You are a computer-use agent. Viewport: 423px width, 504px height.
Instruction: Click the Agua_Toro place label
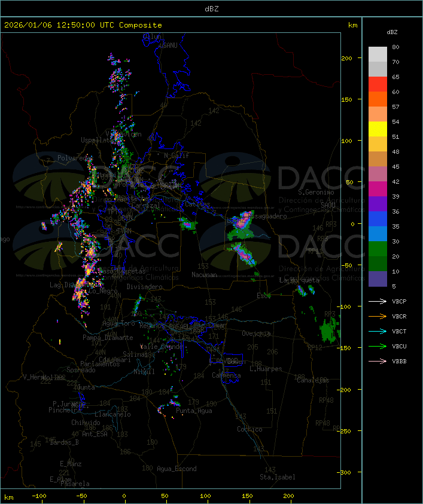point(118,324)
